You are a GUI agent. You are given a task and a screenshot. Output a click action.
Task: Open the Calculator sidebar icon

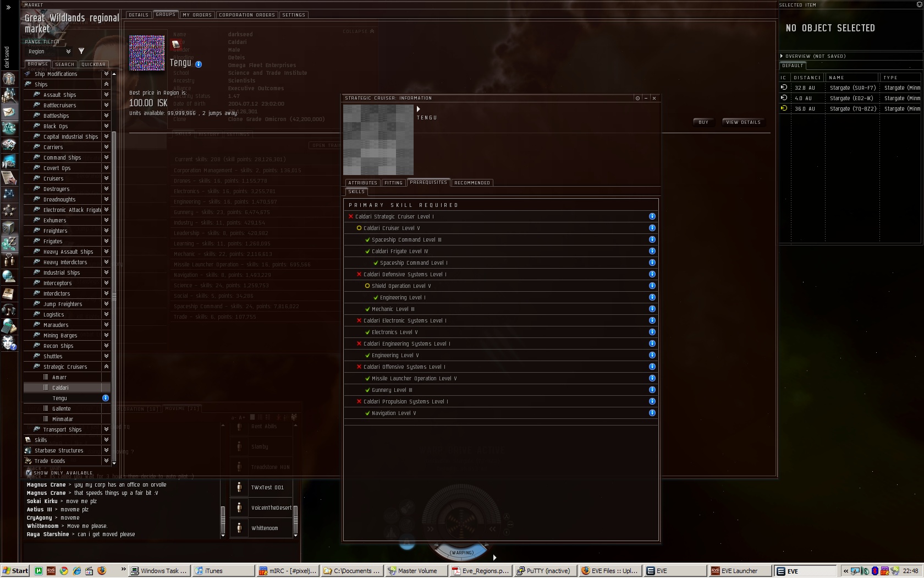point(9,326)
